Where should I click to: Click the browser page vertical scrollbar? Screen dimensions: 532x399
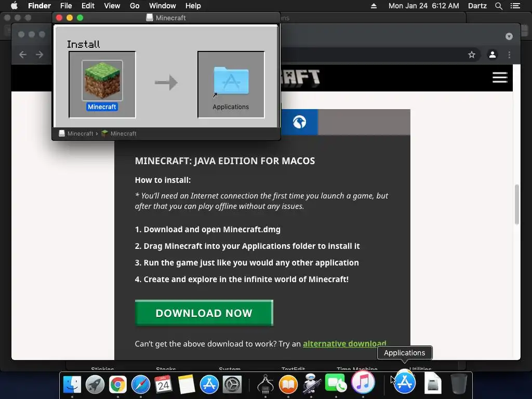coord(517,205)
